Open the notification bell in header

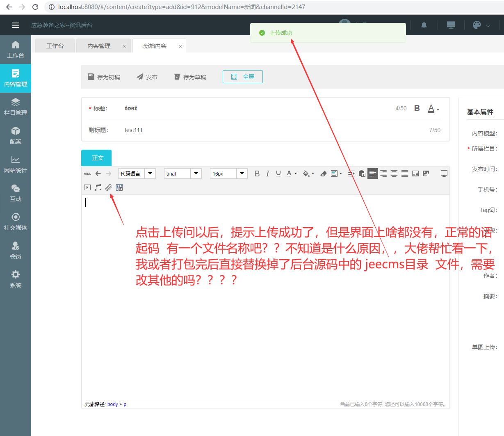pyautogui.click(x=424, y=25)
